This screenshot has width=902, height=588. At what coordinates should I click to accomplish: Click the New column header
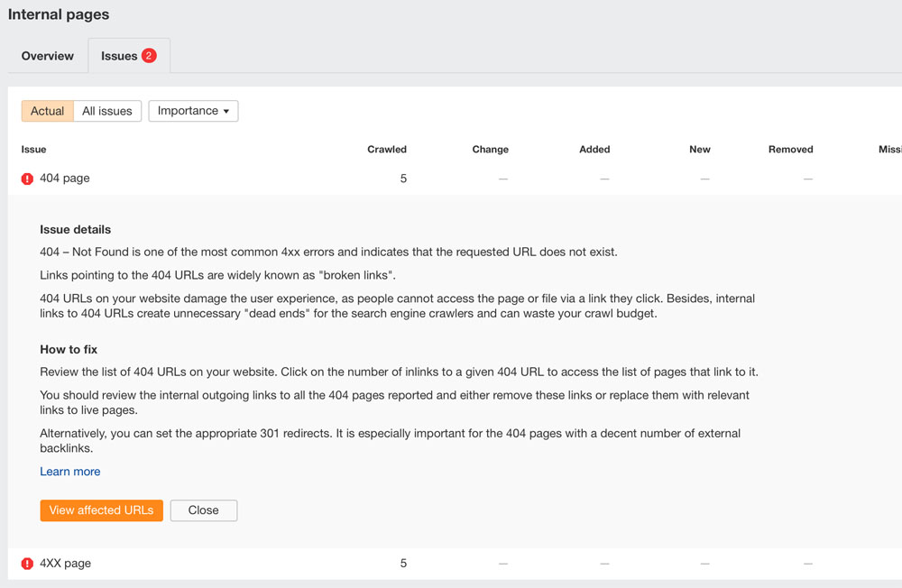click(700, 149)
